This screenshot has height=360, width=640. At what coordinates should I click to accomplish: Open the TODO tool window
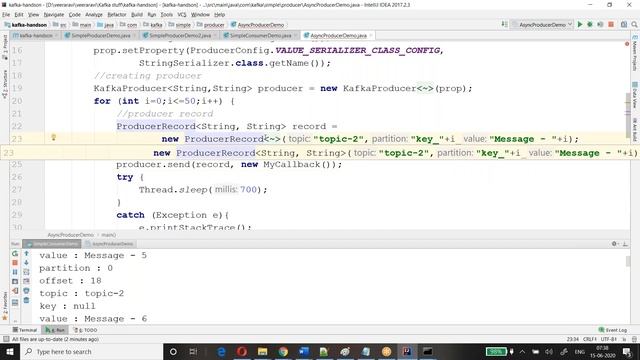point(85,330)
